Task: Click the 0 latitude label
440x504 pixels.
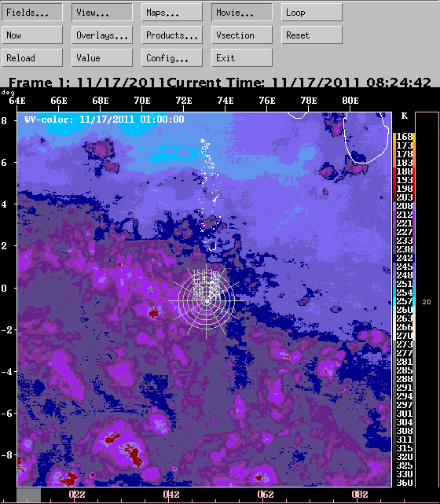Action: tap(4, 288)
